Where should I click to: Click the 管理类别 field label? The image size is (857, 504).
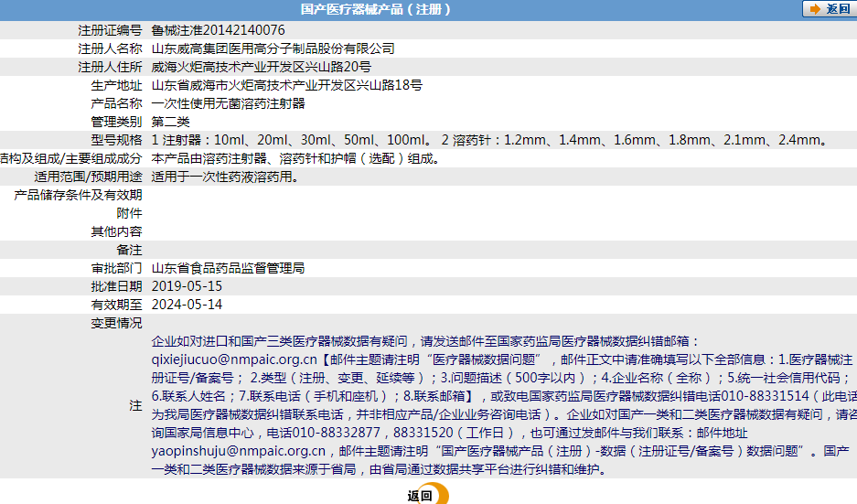116,122
